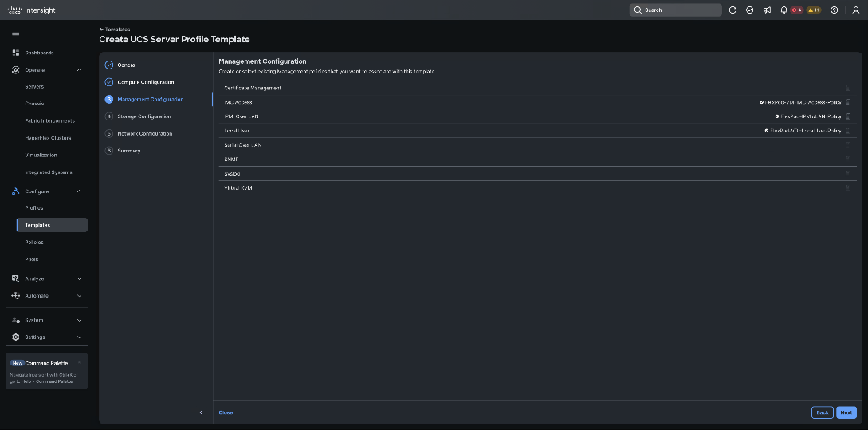
Task: Open the notifications bell icon
Action: pos(784,10)
